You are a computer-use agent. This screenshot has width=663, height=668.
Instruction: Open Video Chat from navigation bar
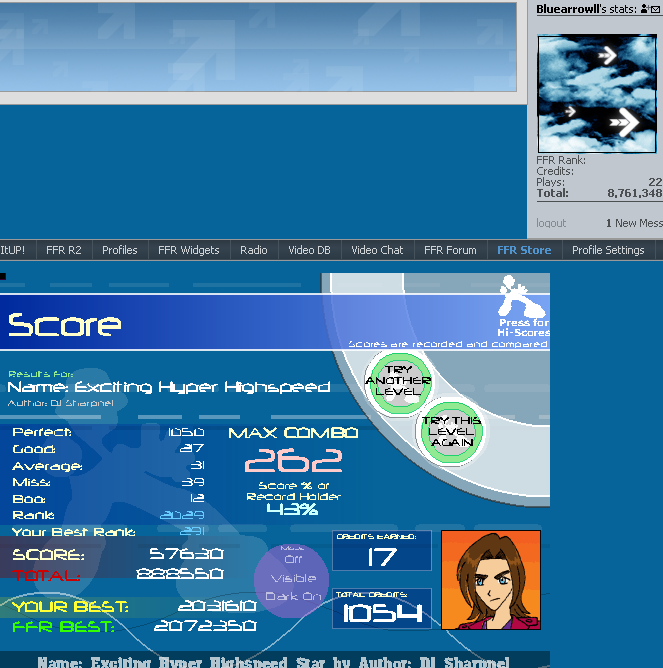[x=377, y=250]
